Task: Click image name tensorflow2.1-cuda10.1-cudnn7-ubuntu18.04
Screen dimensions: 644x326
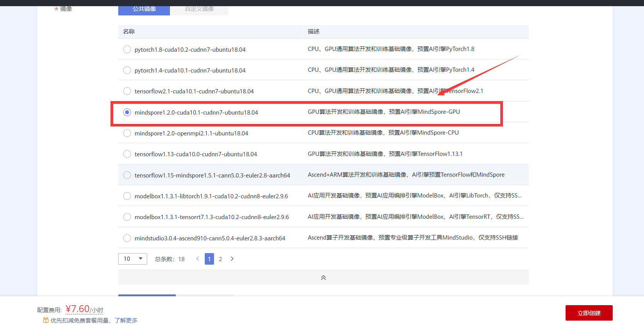Action: coord(194,91)
